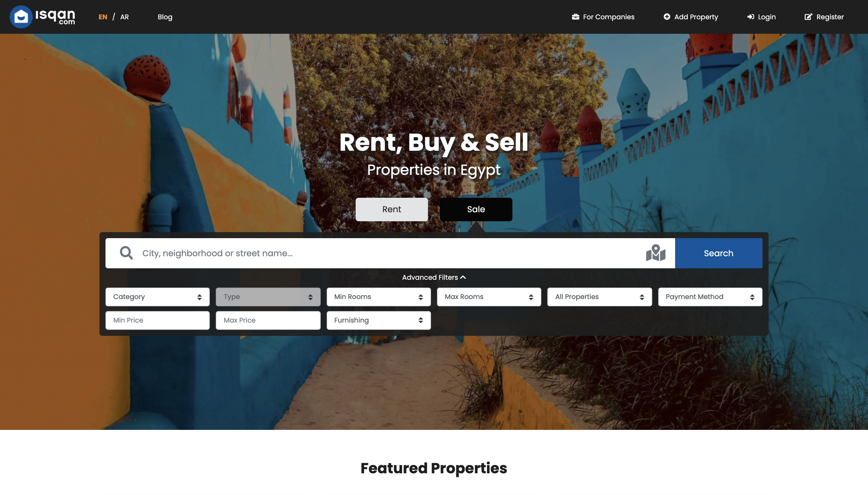Click the Register pencil icon
Viewport: 868px width, 495px height.
[x=808, y=17]
